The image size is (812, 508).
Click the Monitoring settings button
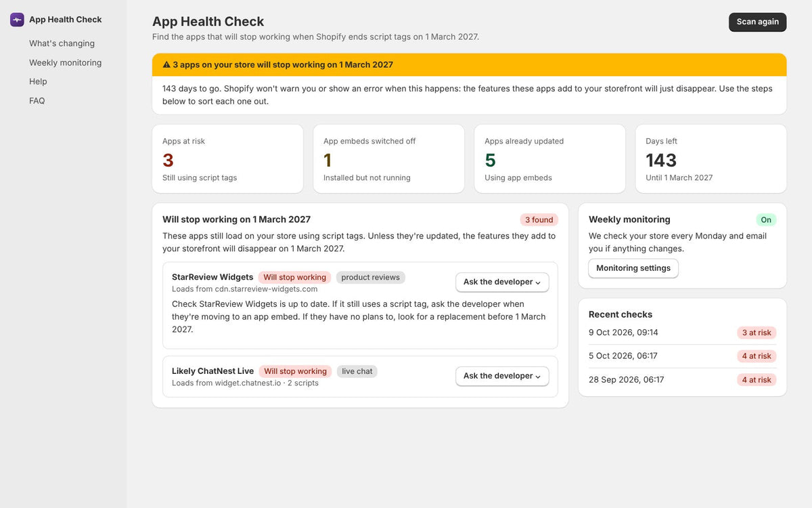[633, 268]
